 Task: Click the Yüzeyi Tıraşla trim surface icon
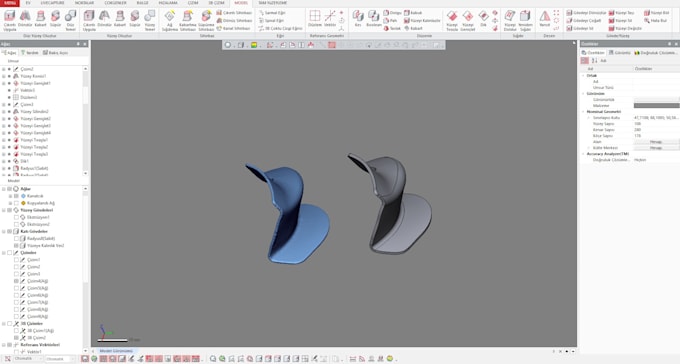452,20
